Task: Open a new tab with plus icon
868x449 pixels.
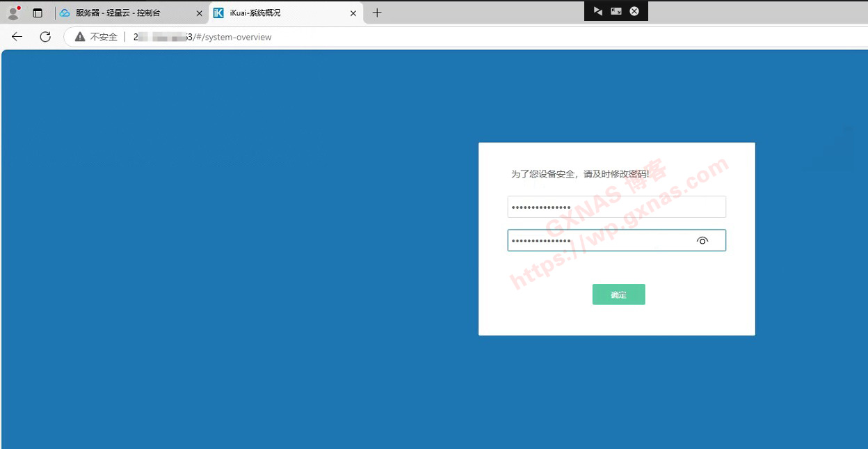Action: click(x=377, y=13)
